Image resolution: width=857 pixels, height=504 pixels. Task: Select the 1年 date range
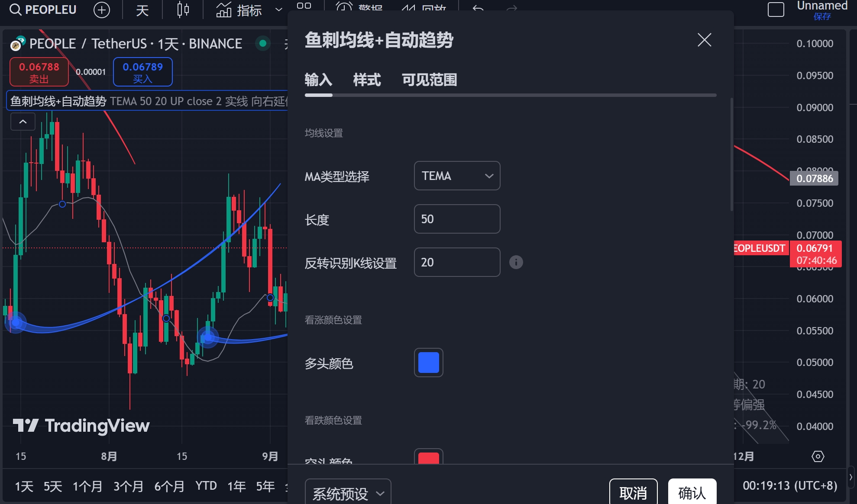(236, 486)
